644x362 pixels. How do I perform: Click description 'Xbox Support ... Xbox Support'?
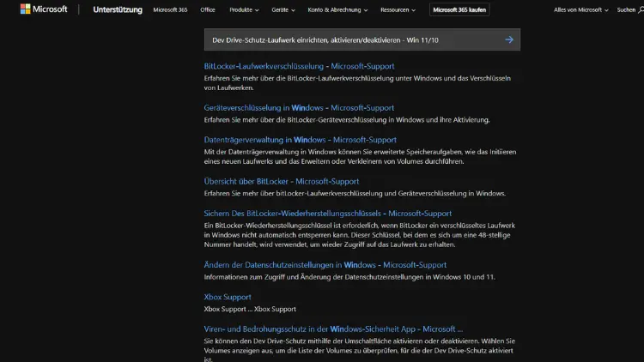point(250,309)
